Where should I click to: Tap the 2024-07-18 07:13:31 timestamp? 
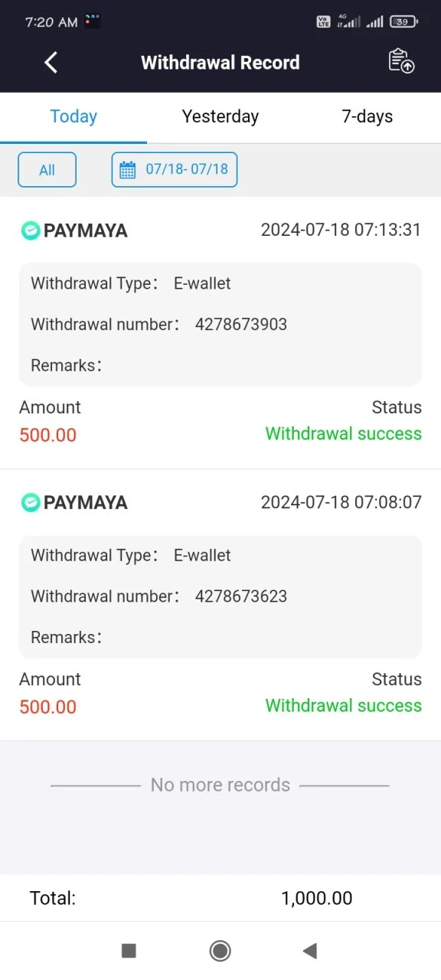pos(341,230)
